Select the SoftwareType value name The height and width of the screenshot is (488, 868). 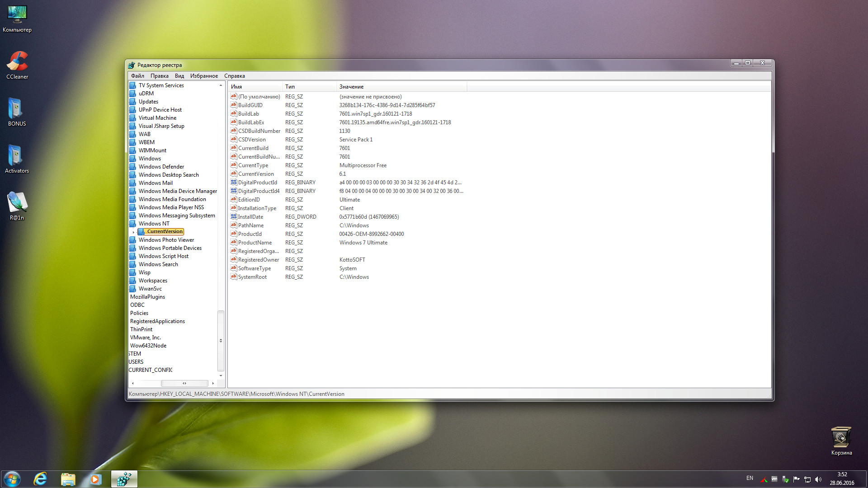(x=255, y=268)
